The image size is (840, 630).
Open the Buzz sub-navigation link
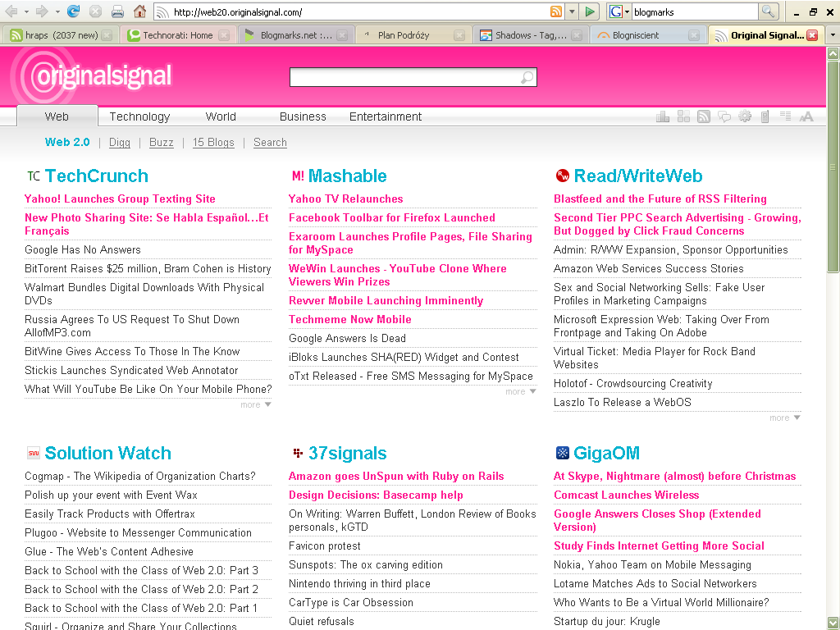pyautogui.click(x=162, y=143)
